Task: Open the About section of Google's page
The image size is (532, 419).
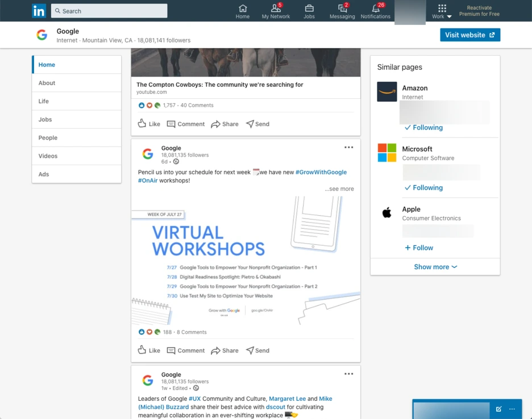Action: pyautogui.click(x=47, y=83)
